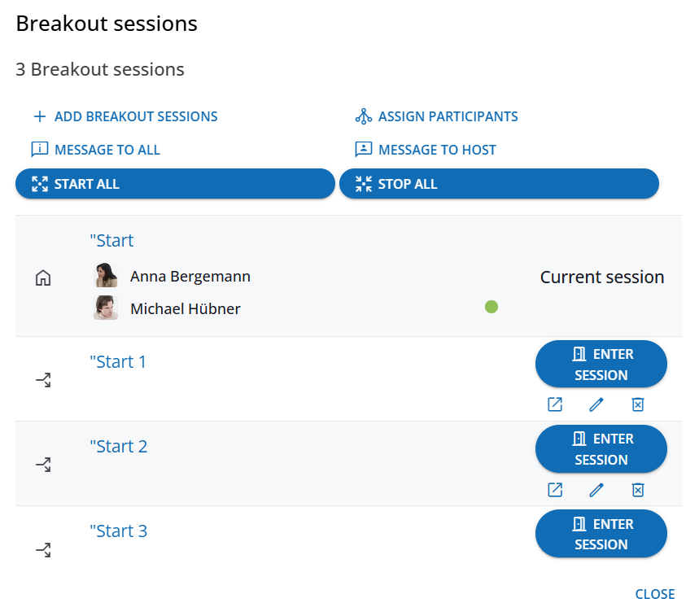Edit "Start 1 session with pencil icon

pyautogui.click(x=596, y=404)
